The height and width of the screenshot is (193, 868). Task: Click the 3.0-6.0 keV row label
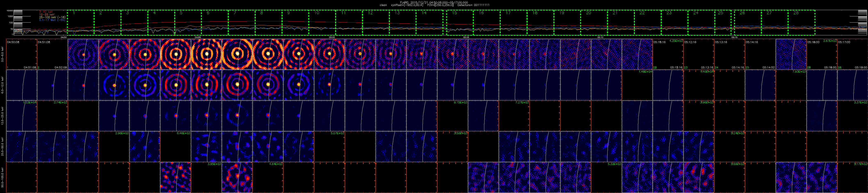point(3,54)
